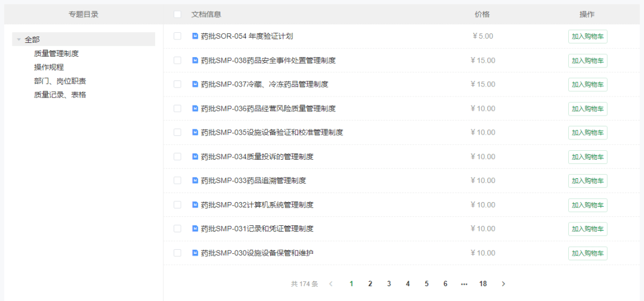Click document icon beside 药批SOR-054 年度验证计划
The height and width of the screenshot is (301, 644).
pyautogui.click(x=195, y=36)
